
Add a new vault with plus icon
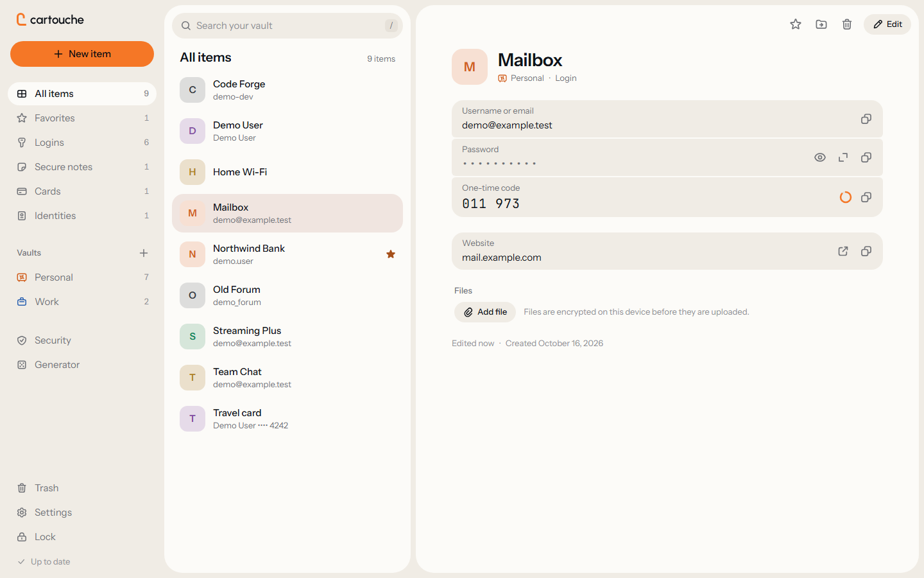pyautogui.click(x=144, y=253)
